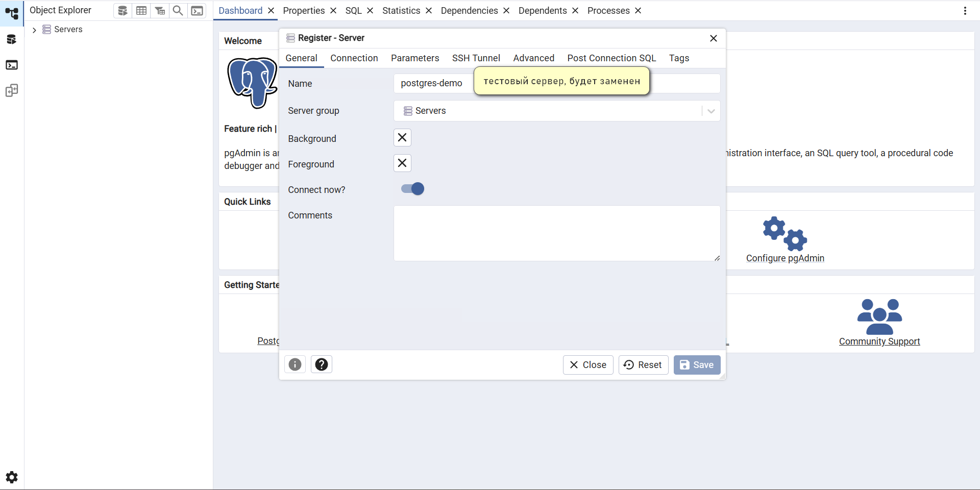980x490 pixels.
Task: Open the Schema Diff Workspace sidebar icon
Action: pyautogui.click(x=12, y=91)
